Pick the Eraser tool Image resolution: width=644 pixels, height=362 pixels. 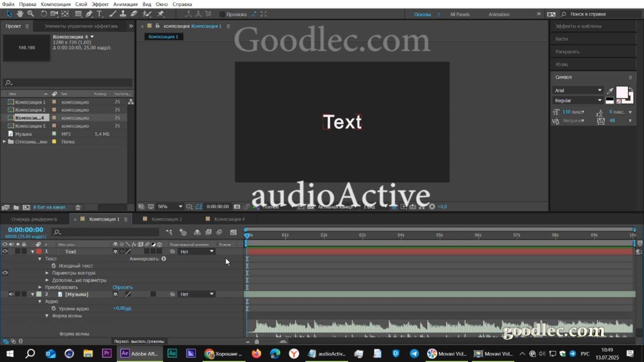[x=133, y=13]
